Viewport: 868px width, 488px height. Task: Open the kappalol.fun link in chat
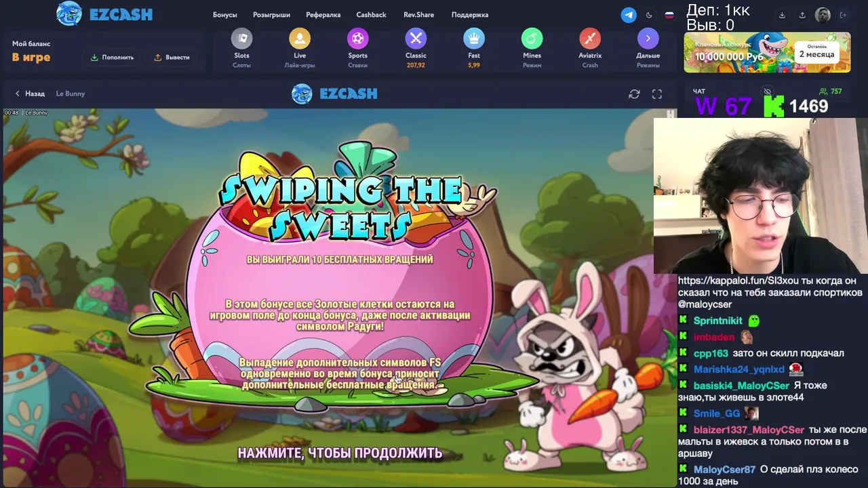(738, 281)
